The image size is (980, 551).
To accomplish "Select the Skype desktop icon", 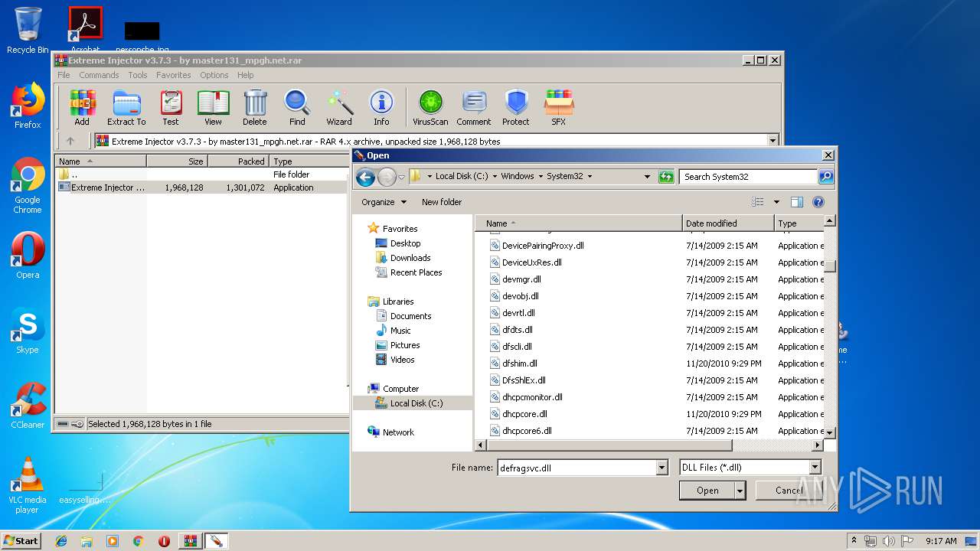I will [x=28, y=331].
